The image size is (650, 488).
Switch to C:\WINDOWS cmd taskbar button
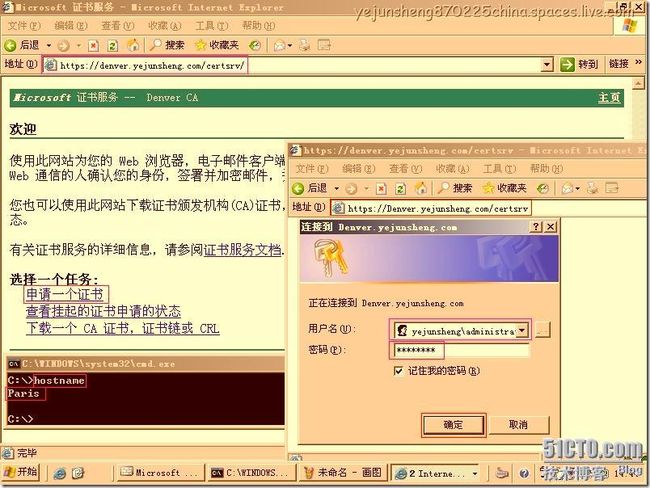tap(252, 473)
